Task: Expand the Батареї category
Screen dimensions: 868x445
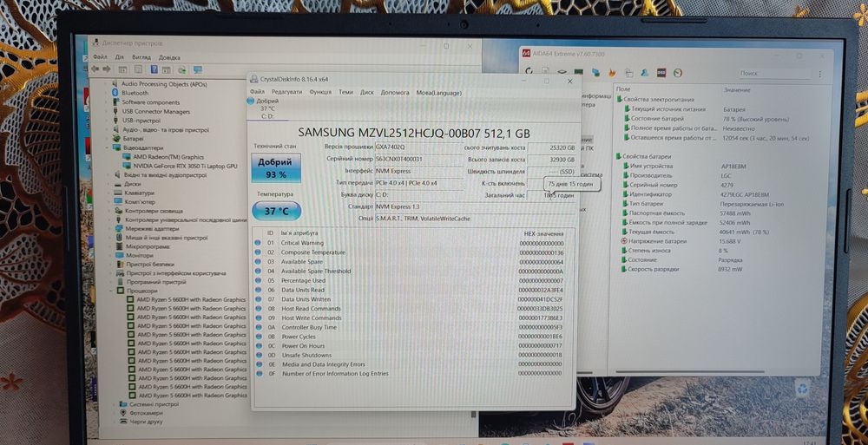Action: [x=108, y=139]
